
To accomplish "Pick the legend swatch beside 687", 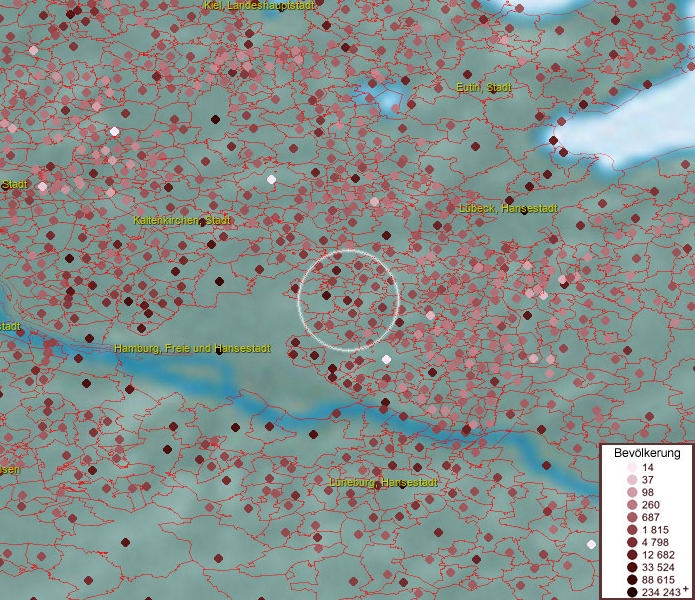I will (632, 517).
